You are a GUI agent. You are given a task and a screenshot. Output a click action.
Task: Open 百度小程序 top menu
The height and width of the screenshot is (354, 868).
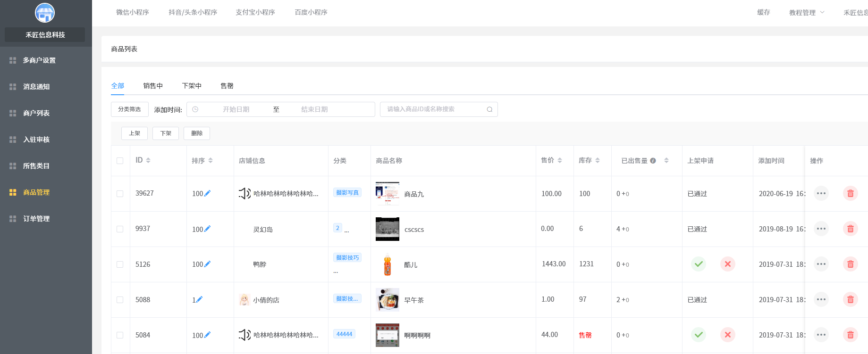pyautogui.click(x=311, y=12)
